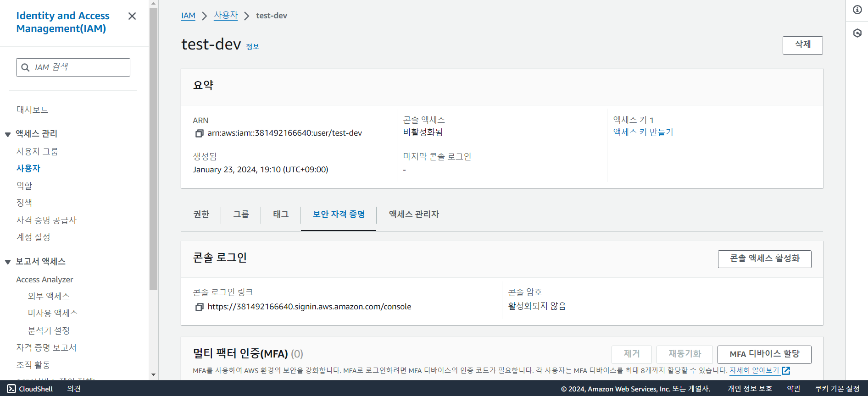The width and height of the screenshot is (868, 396).
Task: Open CloudShell from the footer icon
Action: 11,389
